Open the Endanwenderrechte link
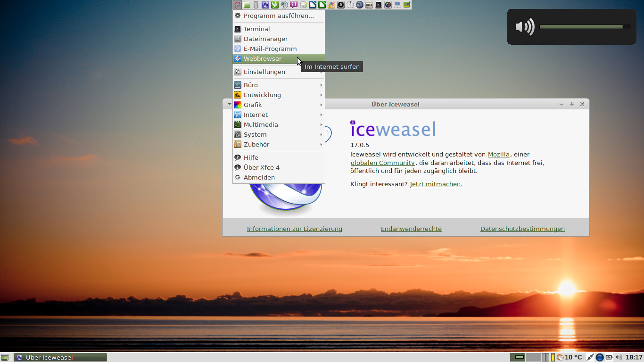Screen dimensions: 644x362 [411, 229]
